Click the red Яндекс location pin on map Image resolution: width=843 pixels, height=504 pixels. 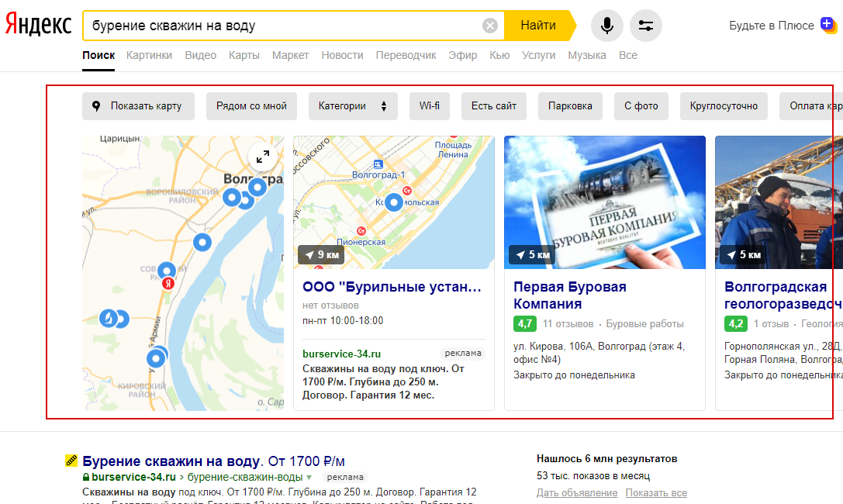tap(168, 283)
